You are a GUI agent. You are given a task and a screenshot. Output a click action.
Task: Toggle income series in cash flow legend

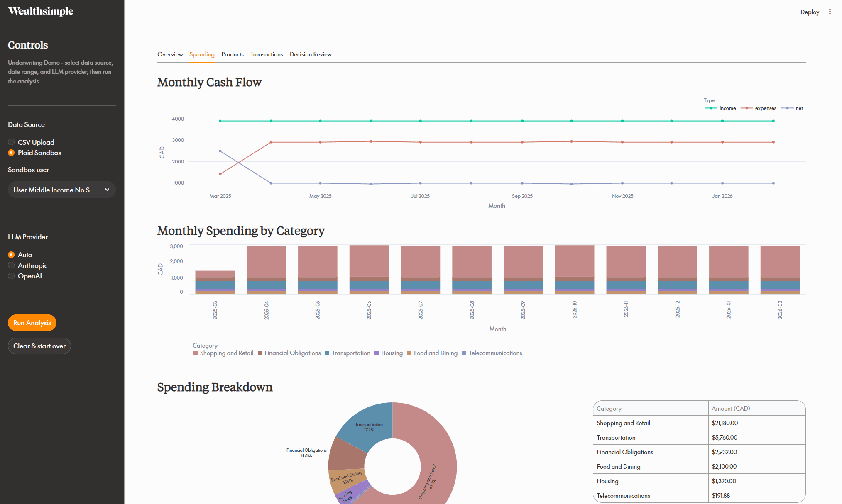pos(720,108)
